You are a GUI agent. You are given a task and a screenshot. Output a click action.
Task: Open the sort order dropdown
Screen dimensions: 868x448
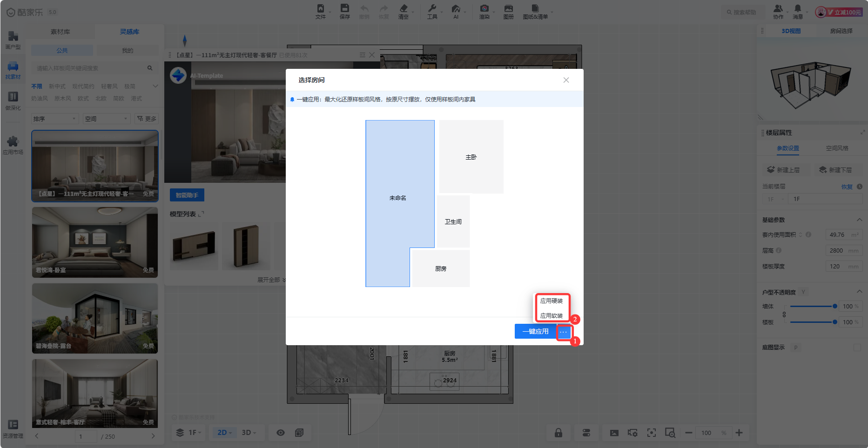click(x=54, y=119)
